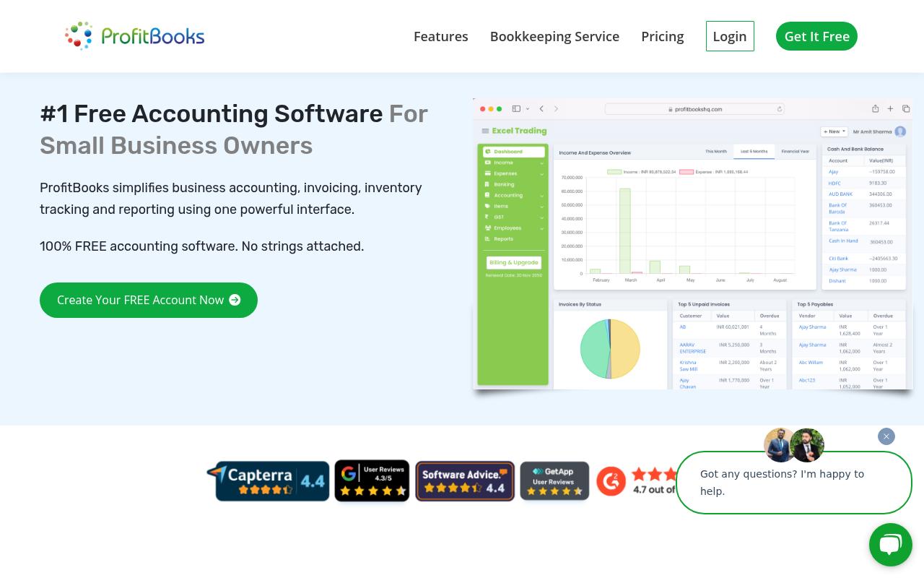Open the G2 rating badge
Image resolution: width=924 pixels, height=578 pixels.
635,480
